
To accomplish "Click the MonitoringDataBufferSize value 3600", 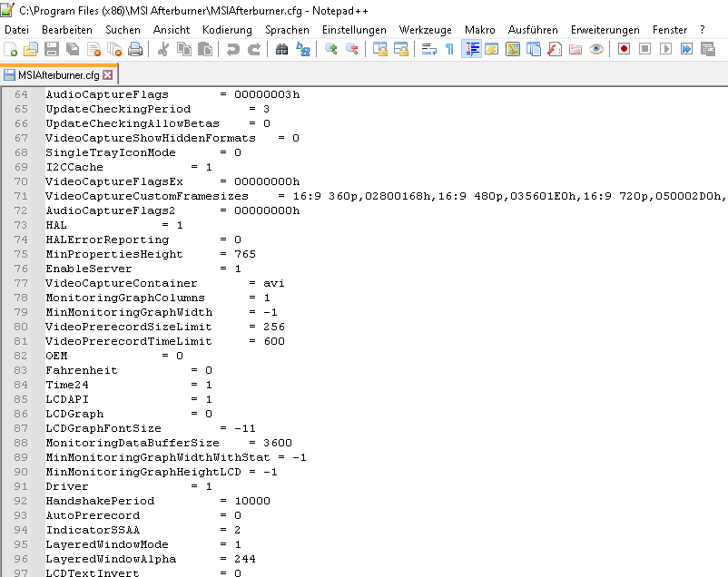I will 278,443.
